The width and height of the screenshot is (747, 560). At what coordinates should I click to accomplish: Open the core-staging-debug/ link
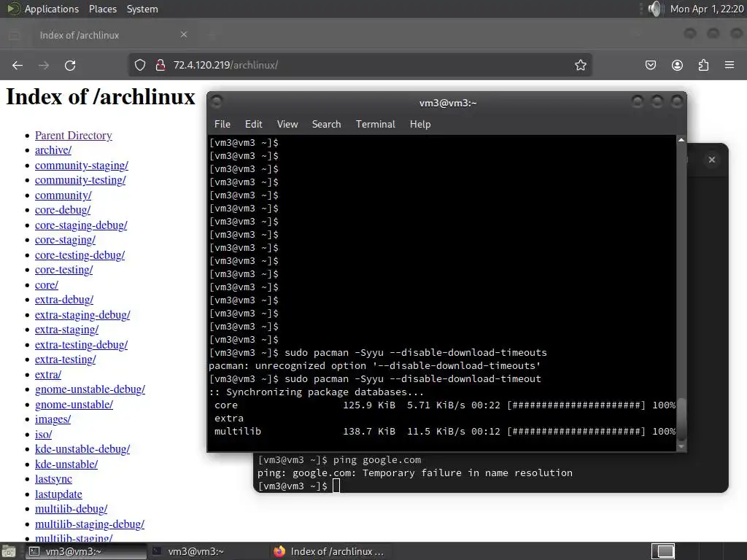point(81,225)
